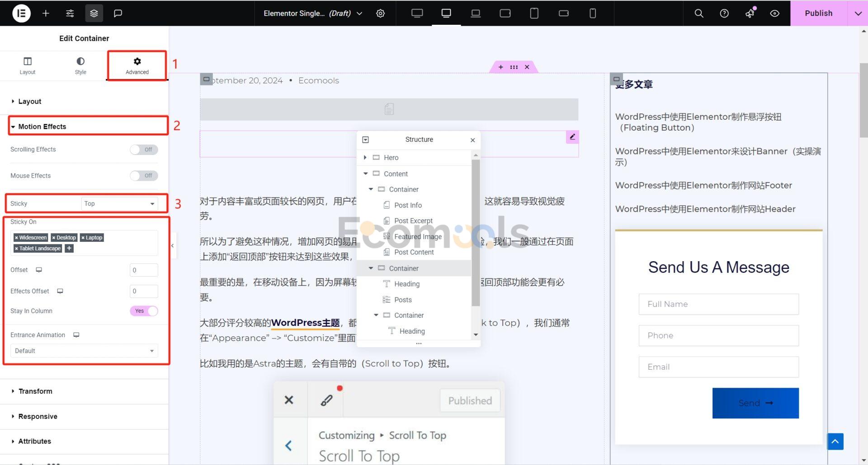Add device to Sticky On
The image size is (868, 465).
[x=69, y=248]
